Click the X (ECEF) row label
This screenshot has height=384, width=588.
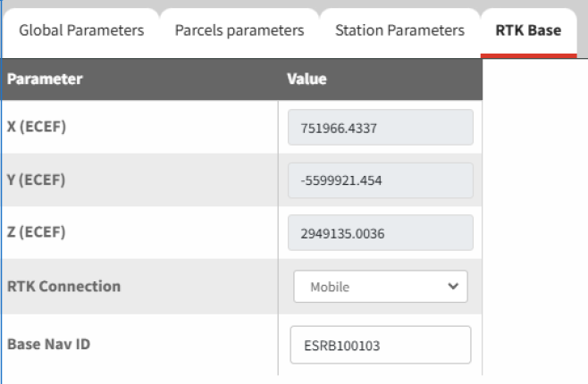38,126
